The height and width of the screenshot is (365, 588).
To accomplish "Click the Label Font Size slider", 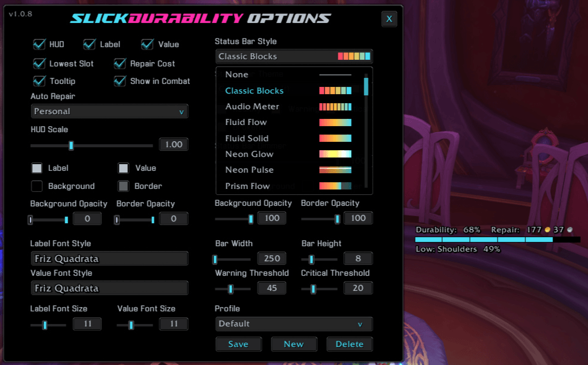I will 48,325.
